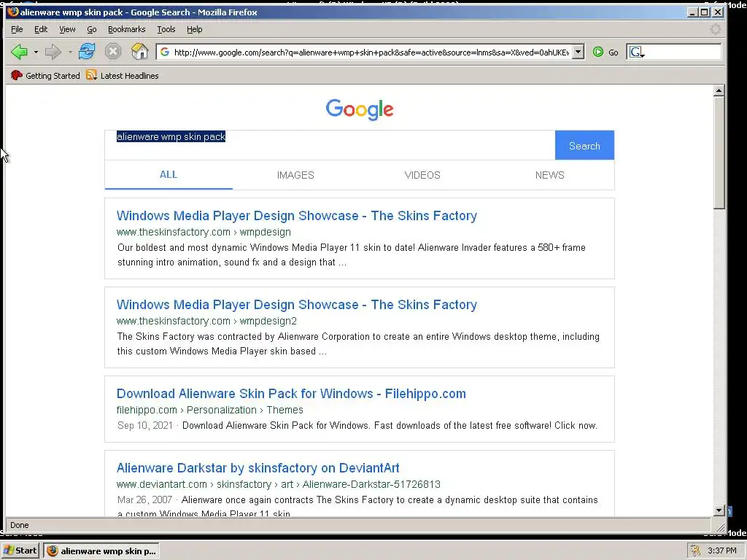
Task: Click the system tray icon near clock
Action: coord(695,551)
